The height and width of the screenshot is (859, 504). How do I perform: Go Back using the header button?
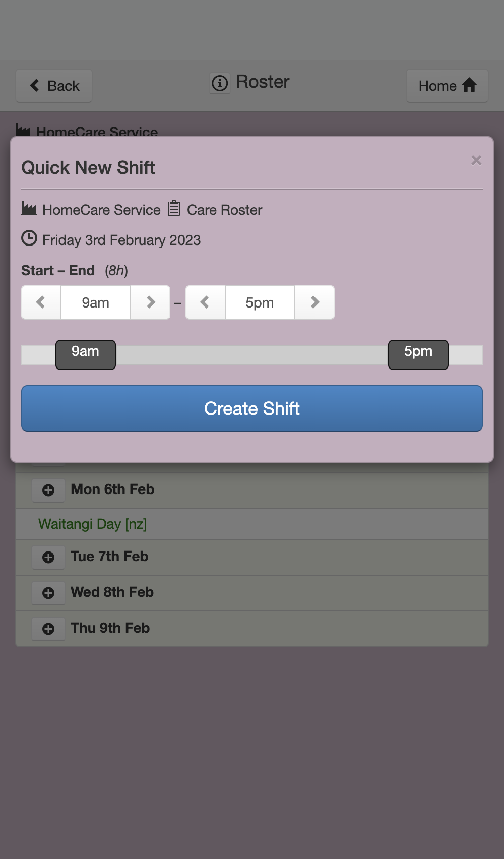pyautogui.click(x=54, y=86)
